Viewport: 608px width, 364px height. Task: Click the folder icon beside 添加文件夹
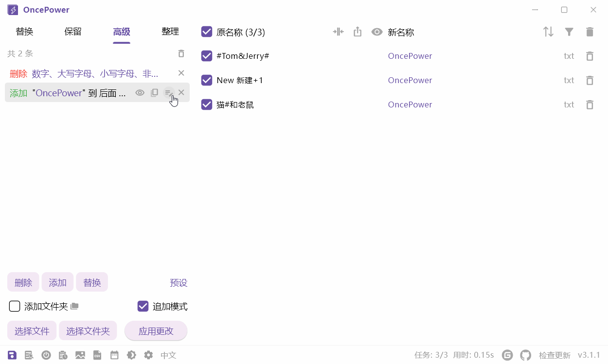pyautogui.click(x=74, y=306)
